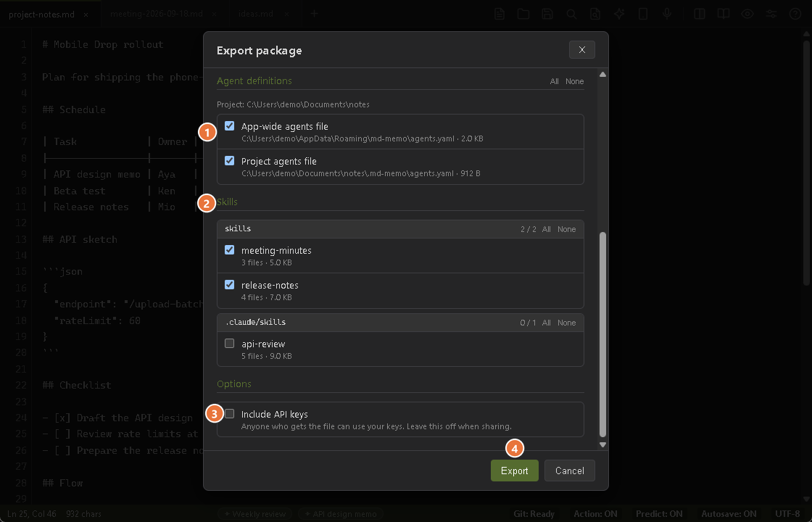812x522 pixels.
Task: Click the Ln 25, Col 46 indicator
Action: [x=32, y=514]
